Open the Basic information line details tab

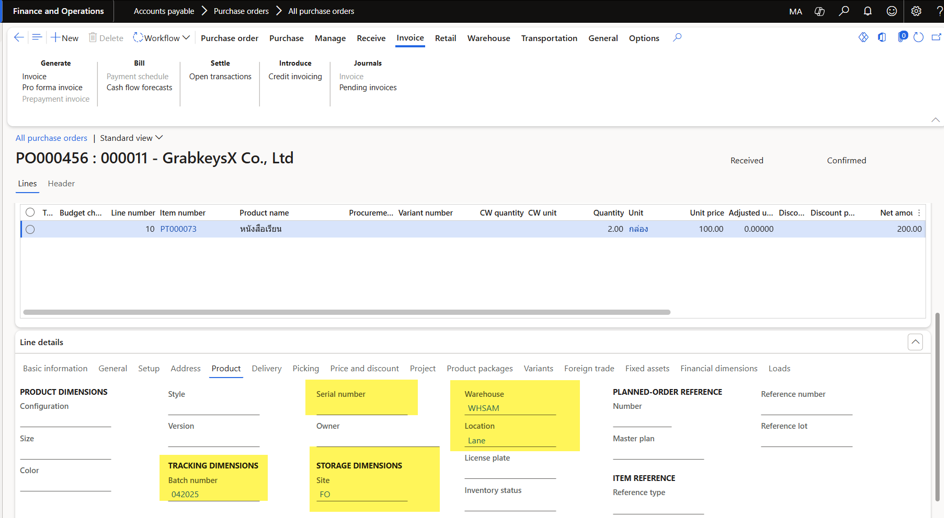pyautogui.click(x=55, y=368)
